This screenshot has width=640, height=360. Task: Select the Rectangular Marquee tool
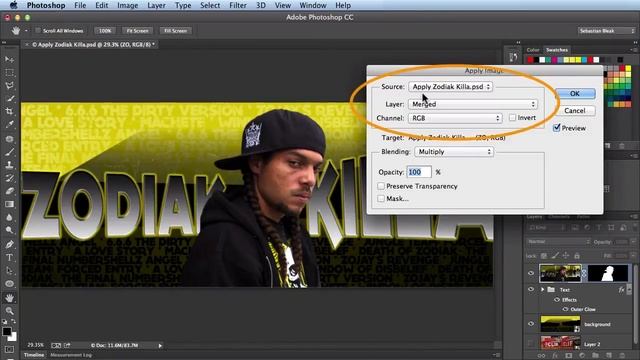click(x=9, y=73)
